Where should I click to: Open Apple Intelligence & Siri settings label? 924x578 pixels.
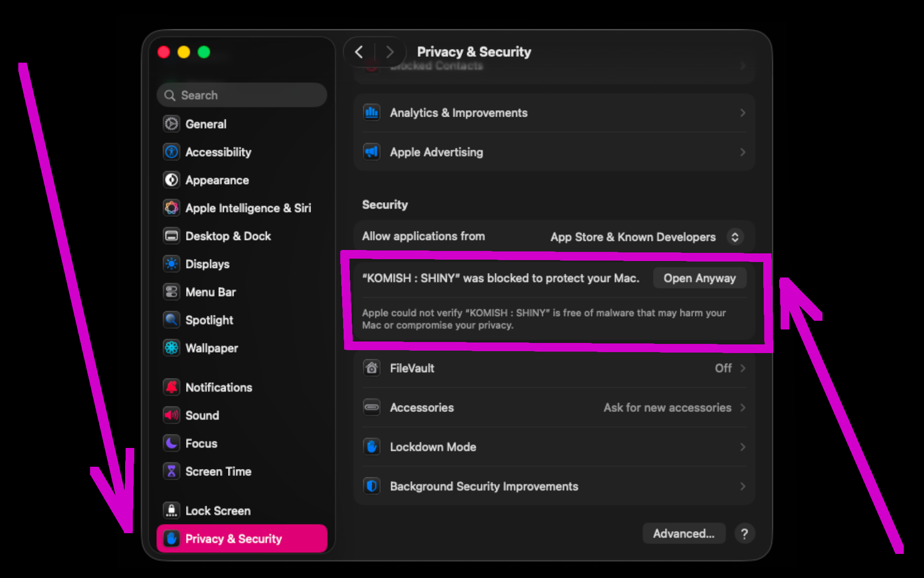tap(248, 208)
